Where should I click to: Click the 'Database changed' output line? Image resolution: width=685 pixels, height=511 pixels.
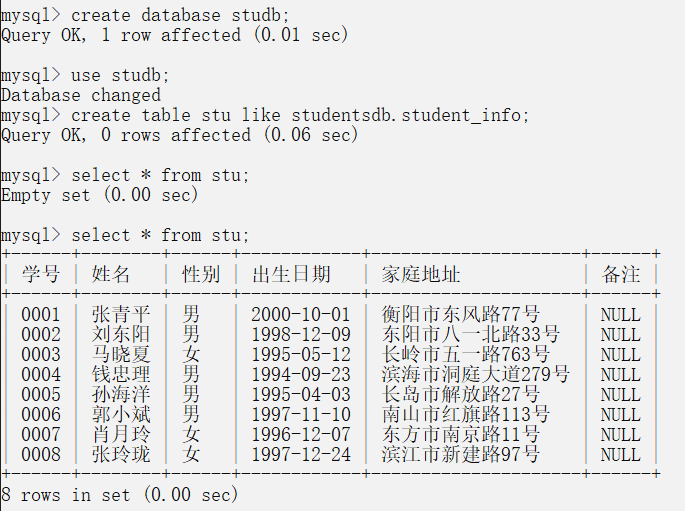point(80,95)
